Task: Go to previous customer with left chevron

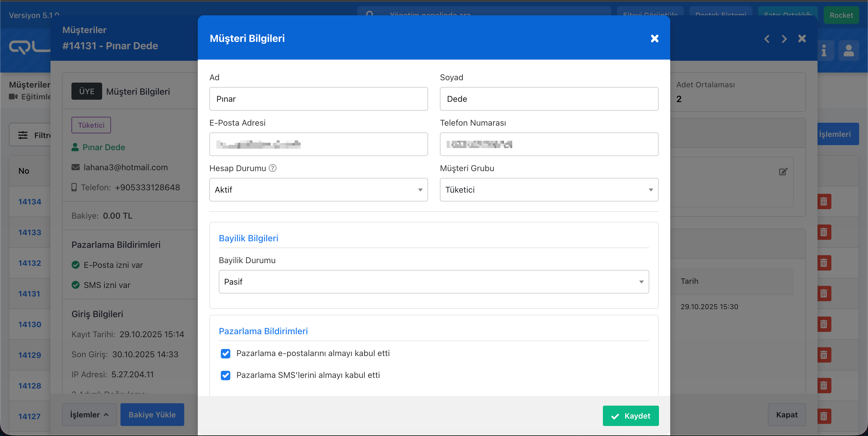Action: pyautogui.click(x=767, y=39)
